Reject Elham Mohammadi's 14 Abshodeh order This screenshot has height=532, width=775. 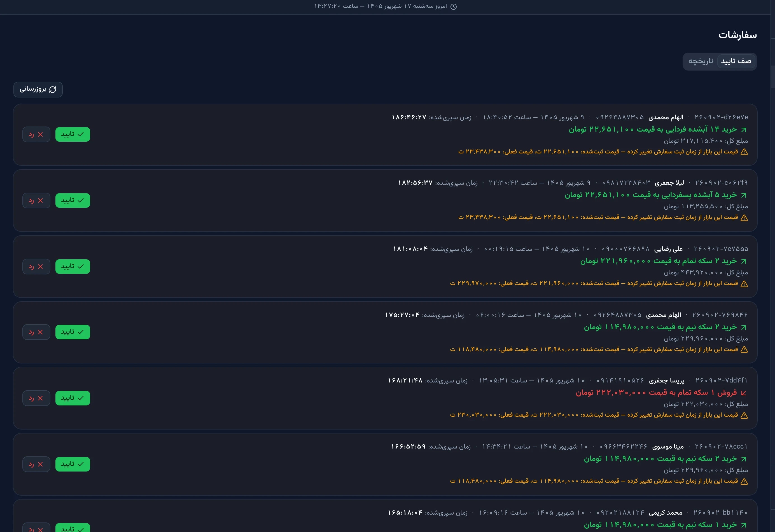[36, 134]
